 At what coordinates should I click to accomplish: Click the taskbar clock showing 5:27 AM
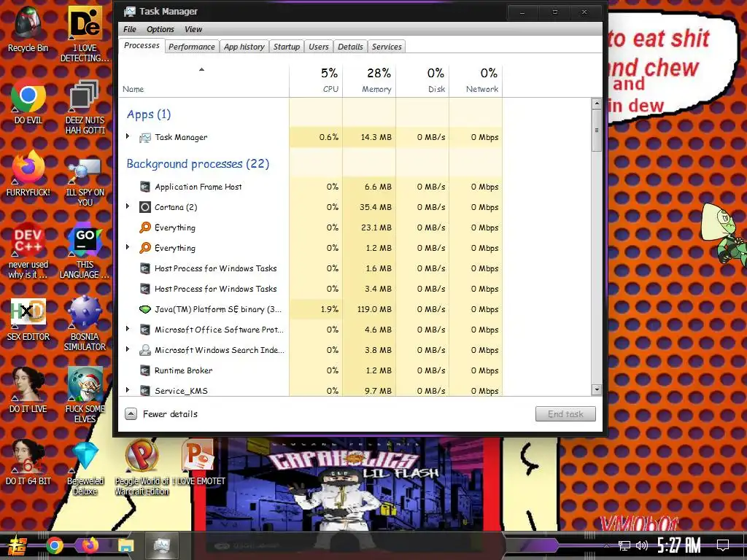(679, 545)
